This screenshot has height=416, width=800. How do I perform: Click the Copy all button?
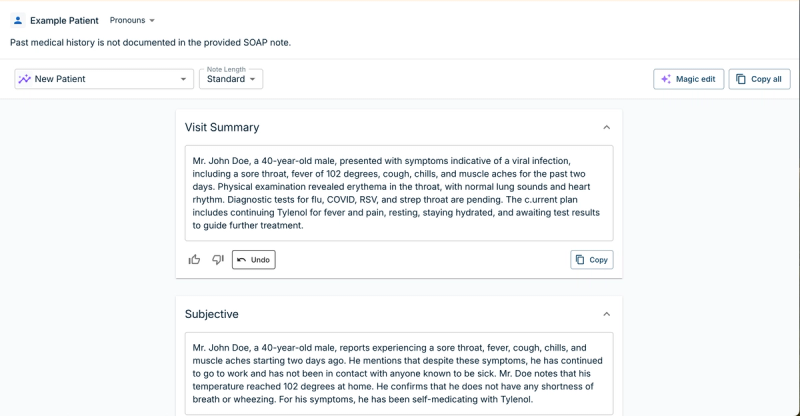pyautogui.click(x=760, y=79)
